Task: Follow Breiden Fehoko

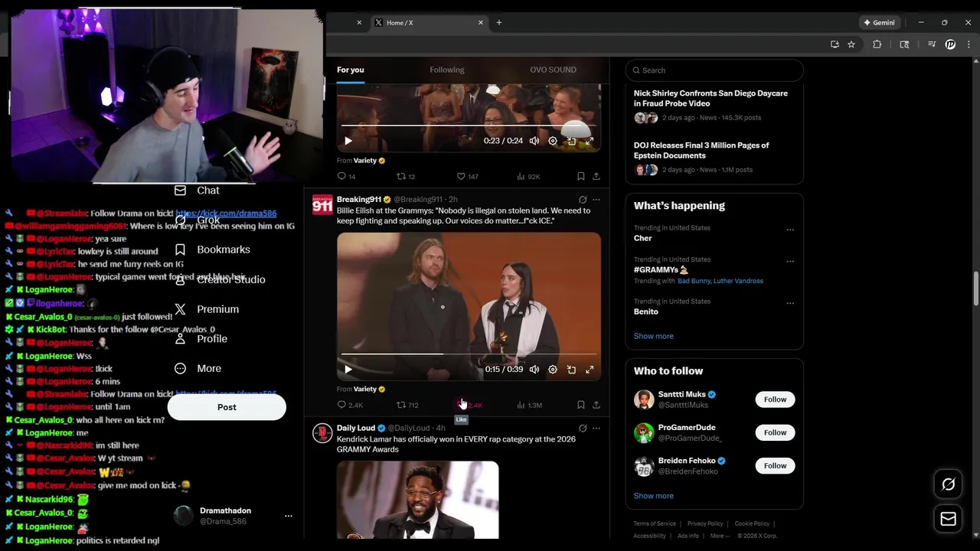Action: coord(775,465)
